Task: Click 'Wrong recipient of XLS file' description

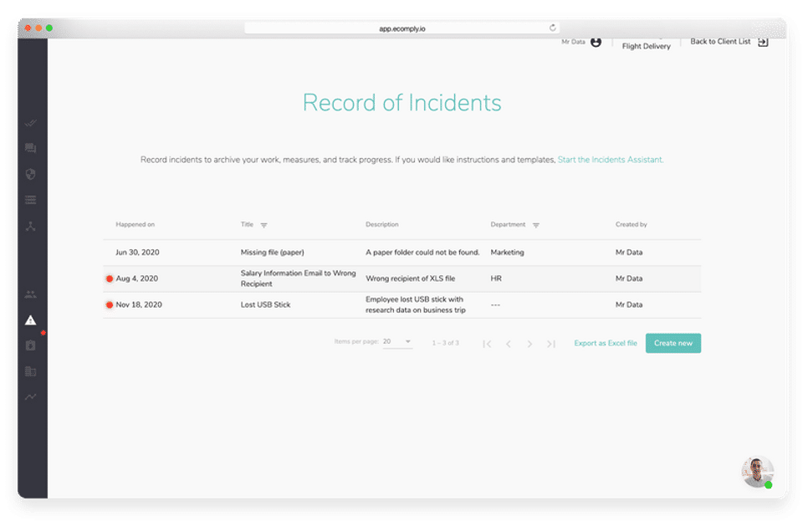Action: pyautogui.click(x=410, y=279)
